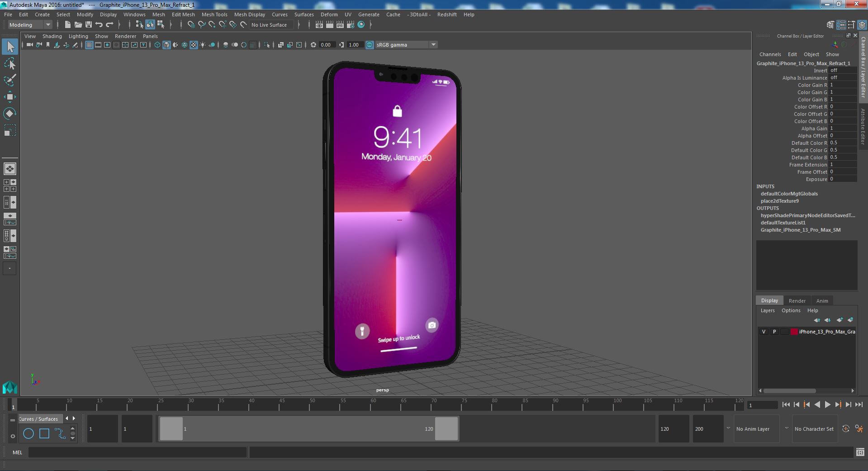This screenshot has height=471, width=868.
Task: Select the arrow Select tool
Action: click(10, 47)
